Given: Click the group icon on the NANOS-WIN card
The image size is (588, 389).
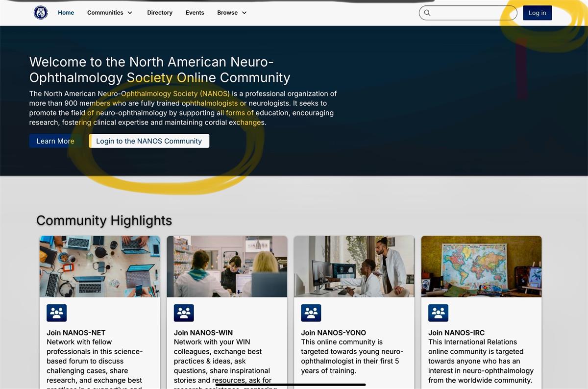Looking at the screenshot, I should 184,312.
